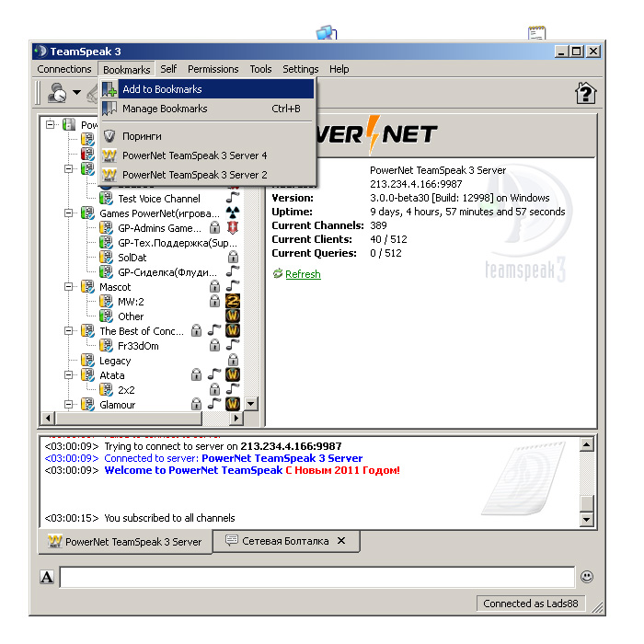Click the WoW icon on The Best of Conc...

pyautogui.click(x=233, y=330)
